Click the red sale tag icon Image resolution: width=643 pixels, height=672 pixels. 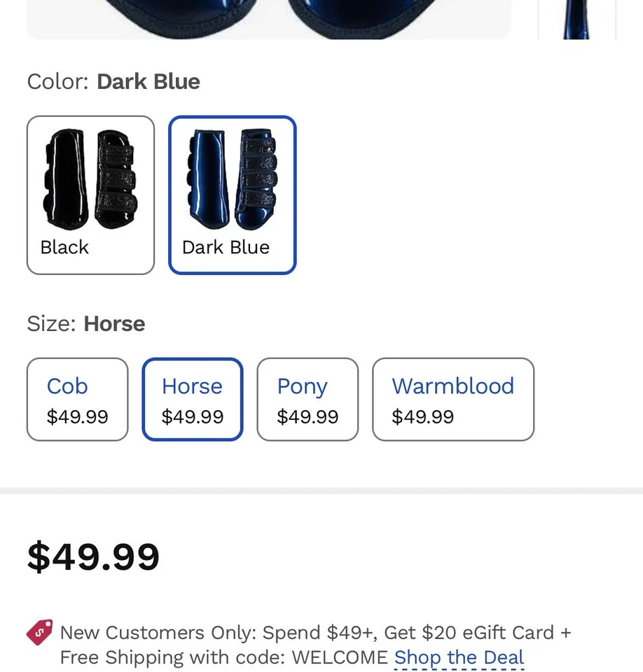pos(39,631)
